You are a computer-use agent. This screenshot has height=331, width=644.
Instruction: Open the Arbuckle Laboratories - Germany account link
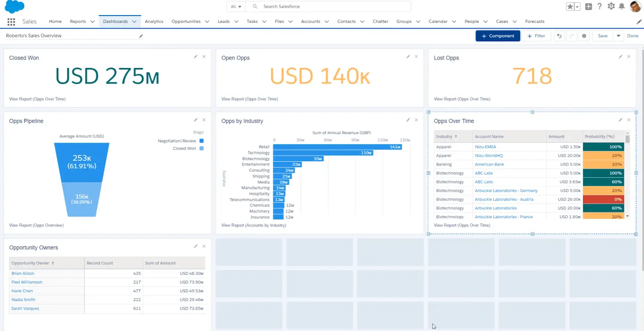[506, 191]
